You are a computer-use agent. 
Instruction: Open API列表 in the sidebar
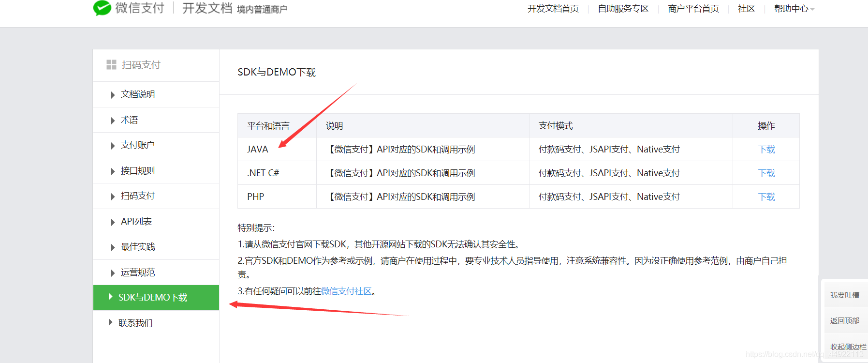(136, 222)
